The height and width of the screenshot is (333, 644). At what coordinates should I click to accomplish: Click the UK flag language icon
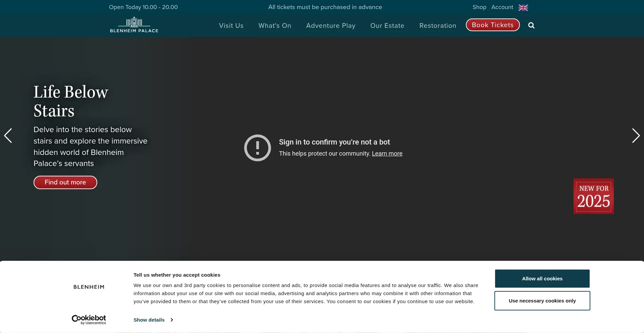pyautogui.click(x=523, y=7)
